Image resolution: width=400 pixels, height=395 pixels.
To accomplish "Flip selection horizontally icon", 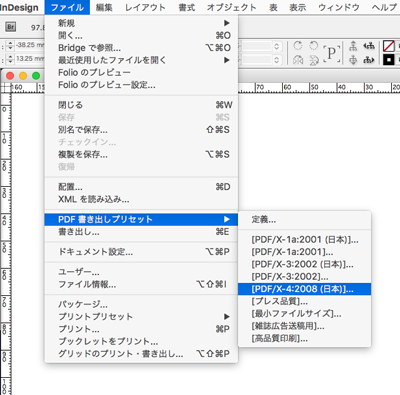I will (298, 60).
